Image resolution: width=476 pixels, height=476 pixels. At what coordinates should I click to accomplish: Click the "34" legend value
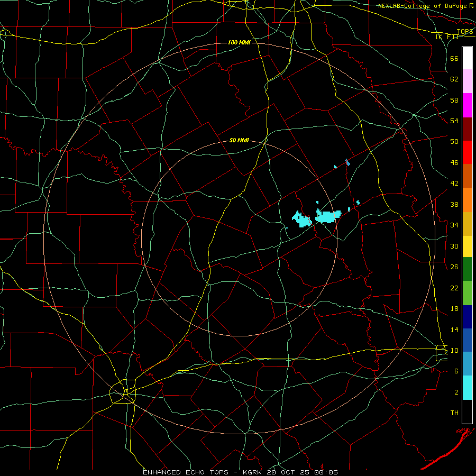(x=454, y=225)
